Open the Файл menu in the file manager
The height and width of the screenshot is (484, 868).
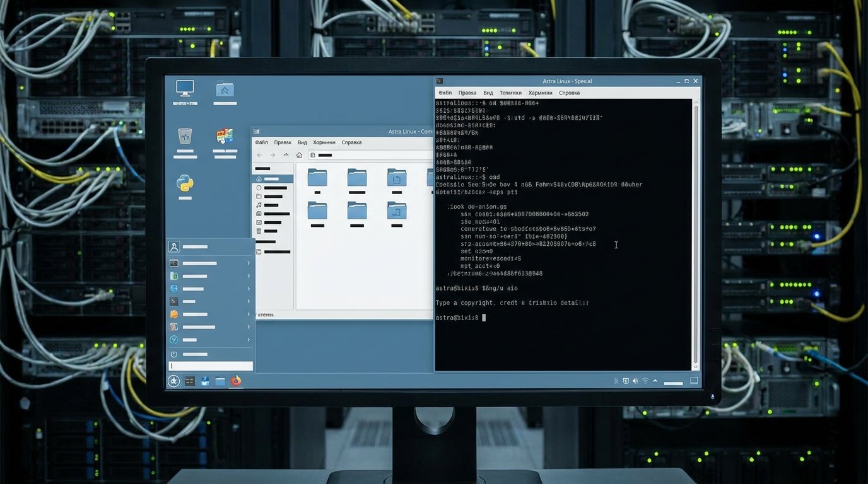[x=261, y=142]
